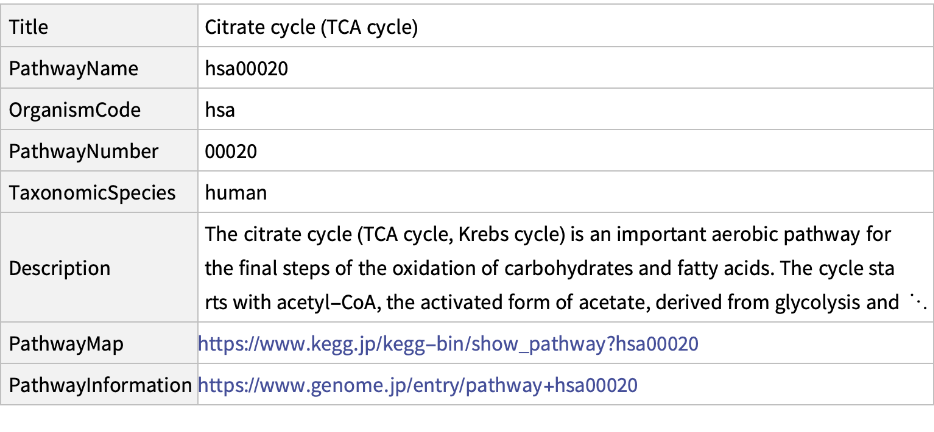934x432 pixels.
Task: Select the '00020' pathway number value
Action: coord(231,151)
